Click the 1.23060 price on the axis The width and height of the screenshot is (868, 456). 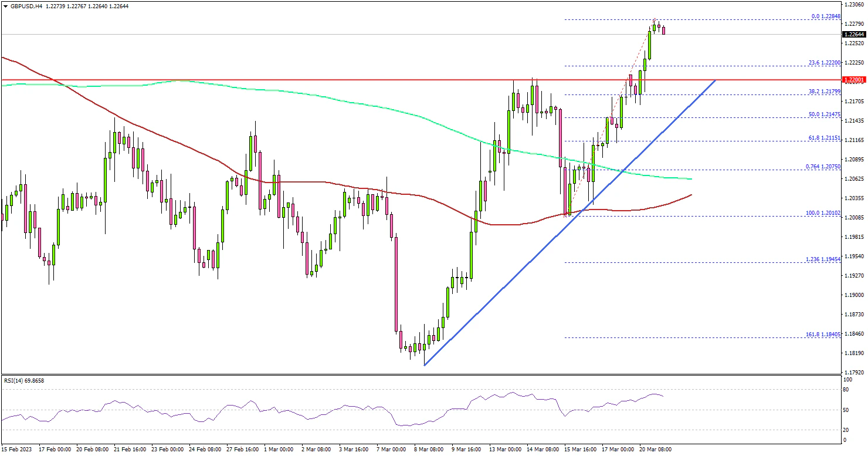tap(854, 5)
